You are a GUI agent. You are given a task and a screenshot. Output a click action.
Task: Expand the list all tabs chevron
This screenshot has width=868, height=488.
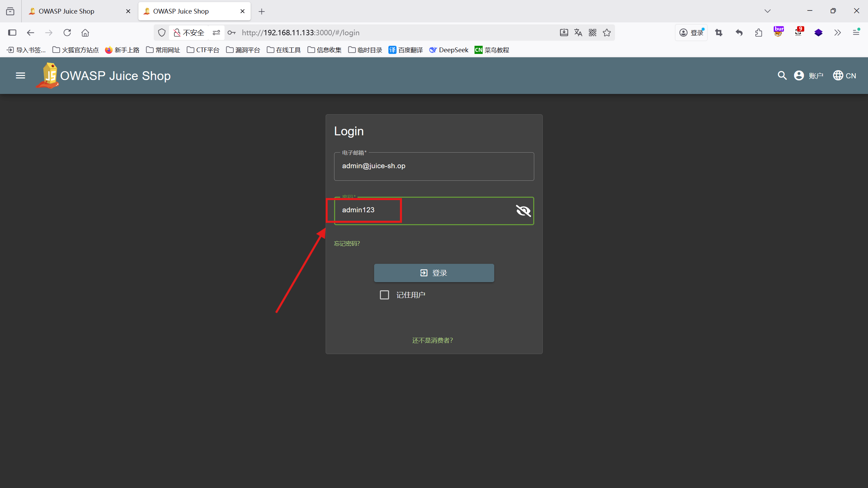[x=767, y=11]
